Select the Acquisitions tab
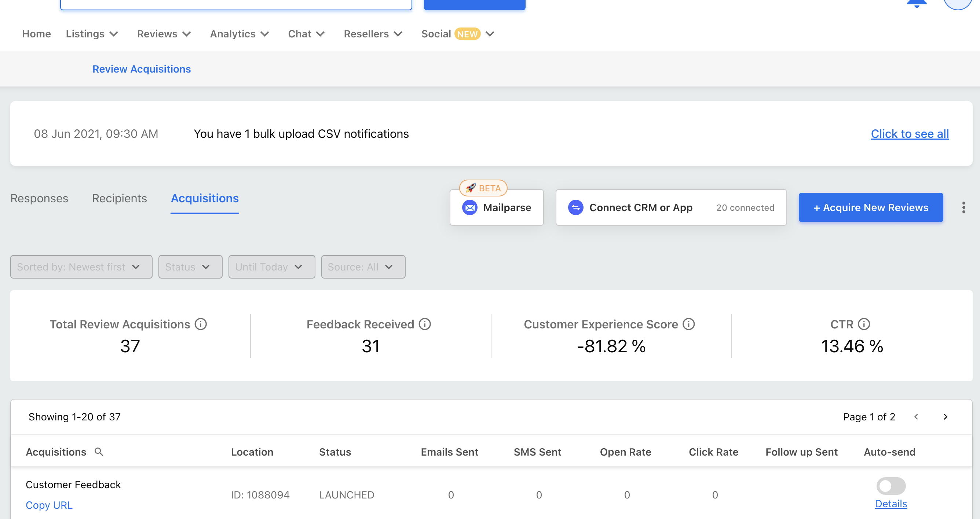 tap(205, 198)
